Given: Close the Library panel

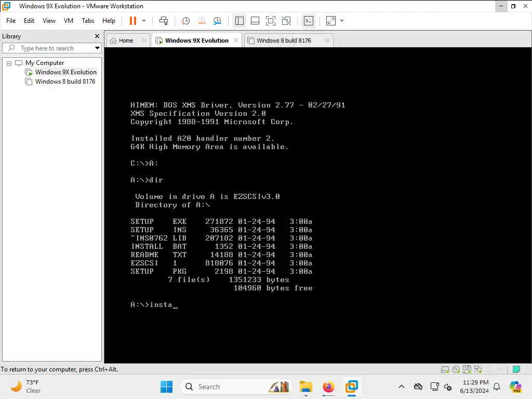Looking at the screenshot, I should coord(97,36).
